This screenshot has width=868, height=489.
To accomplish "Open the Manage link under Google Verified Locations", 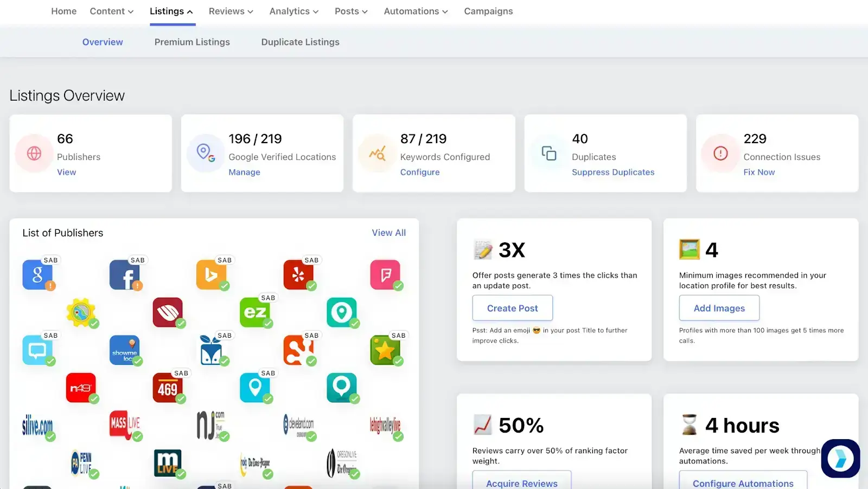I will (x=244, y=172).
